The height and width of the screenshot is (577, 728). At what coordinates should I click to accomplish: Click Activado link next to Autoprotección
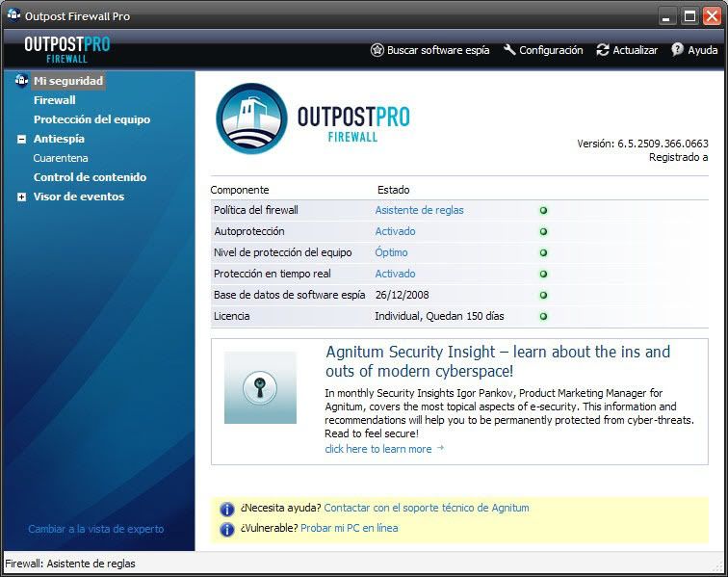[395, 231]
